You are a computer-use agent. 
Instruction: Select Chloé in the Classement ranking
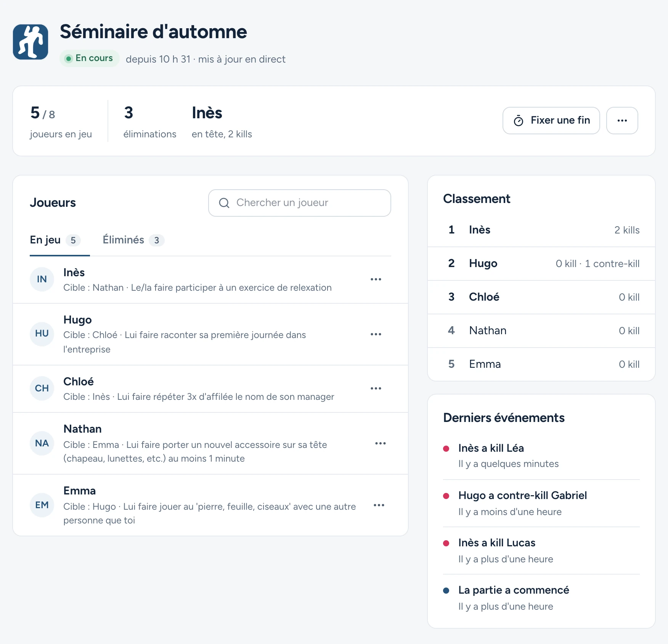pyautogui.click(x=541, y=297)
